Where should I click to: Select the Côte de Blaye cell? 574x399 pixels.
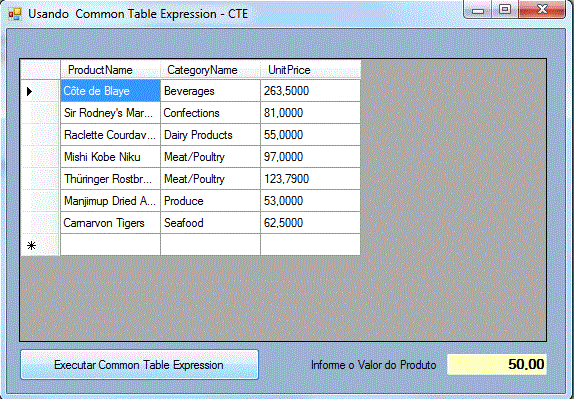pyautogui.click(x=110, y=91)
